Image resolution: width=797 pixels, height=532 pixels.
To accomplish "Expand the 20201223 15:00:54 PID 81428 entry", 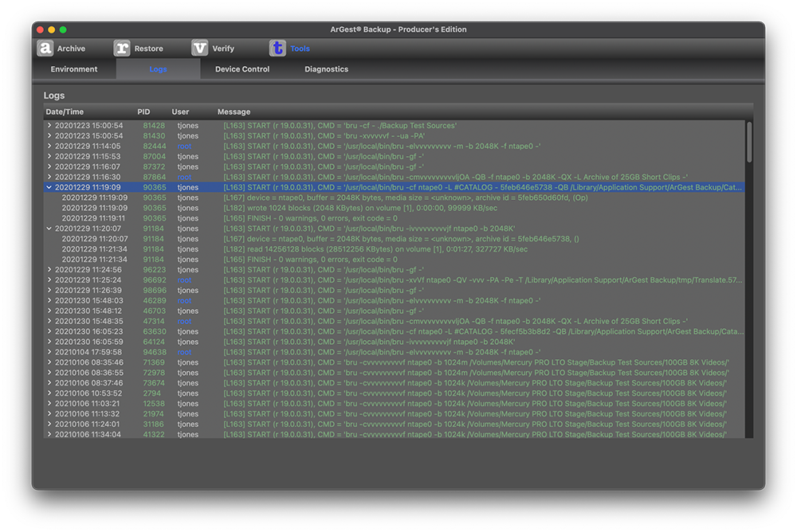I will [49, 126].
